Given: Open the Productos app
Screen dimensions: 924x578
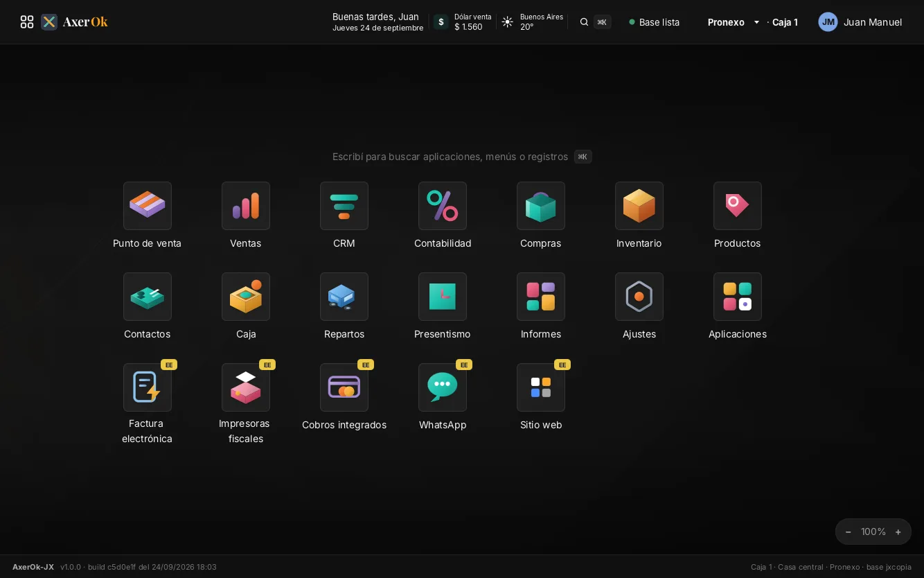Looking at the screenshot, I should click(x=738, y=206).
